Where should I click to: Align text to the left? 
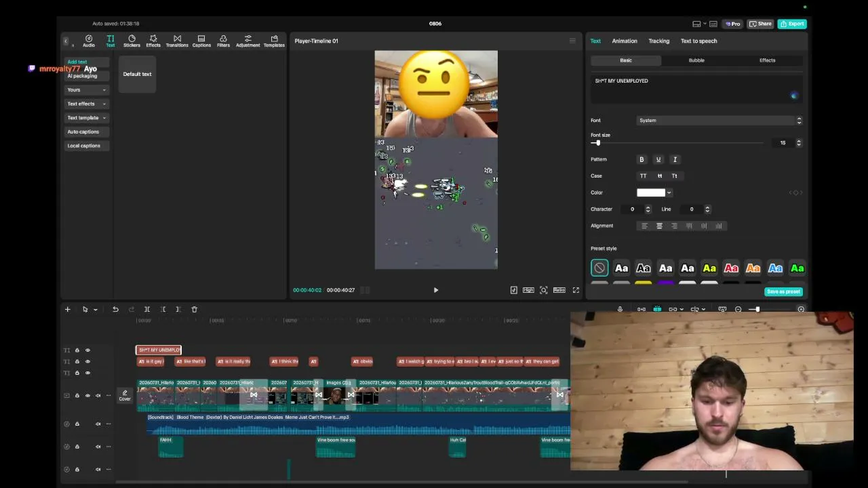click(644, 226)
